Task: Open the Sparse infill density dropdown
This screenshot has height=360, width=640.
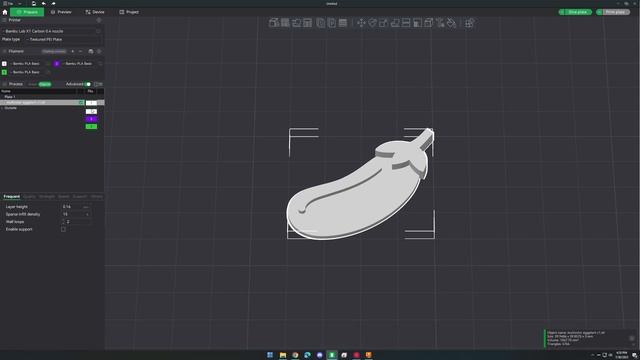Action: coord(76,214)
